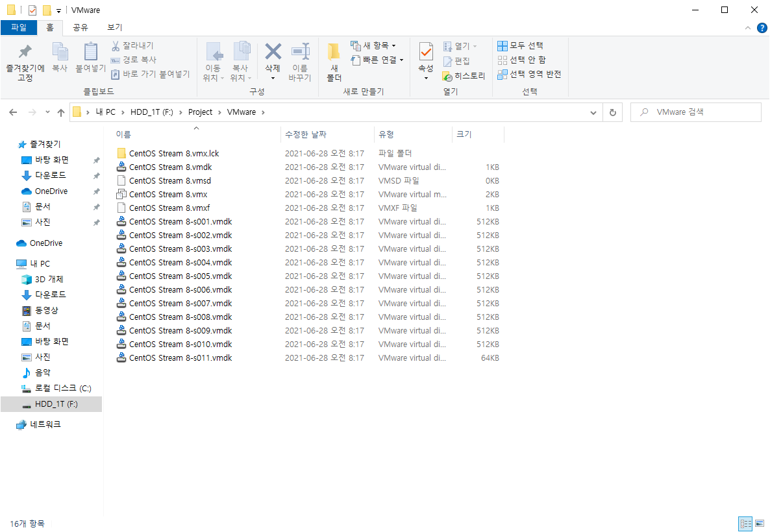Switch to View (보기) ribbon tab
The height and width of the screenshot is (532, 770).
pos(114,27)
